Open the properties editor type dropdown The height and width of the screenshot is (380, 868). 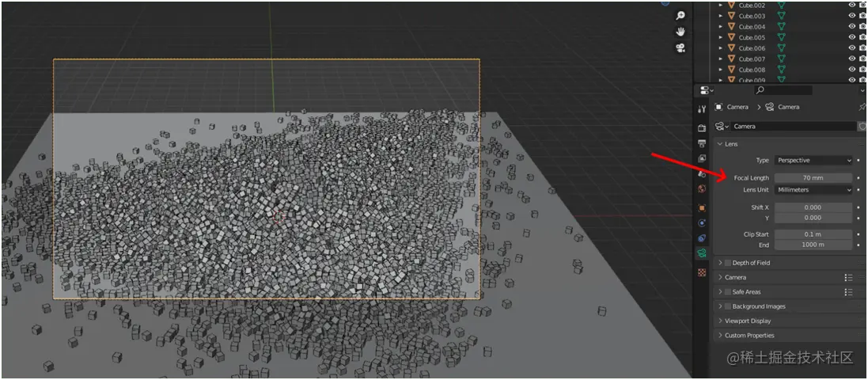707,90
